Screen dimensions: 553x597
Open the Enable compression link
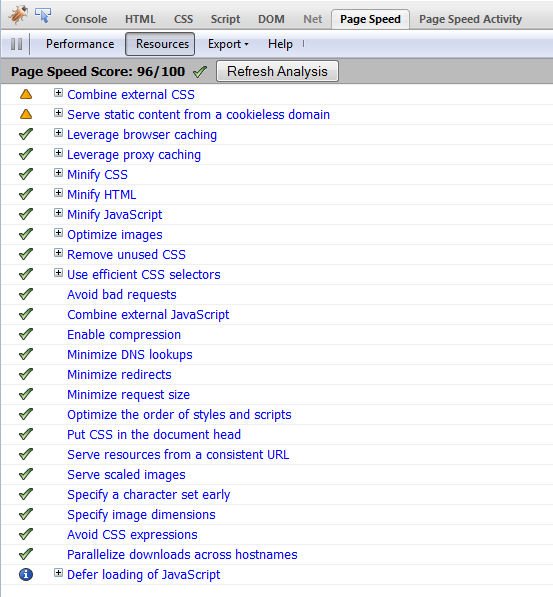124,335
